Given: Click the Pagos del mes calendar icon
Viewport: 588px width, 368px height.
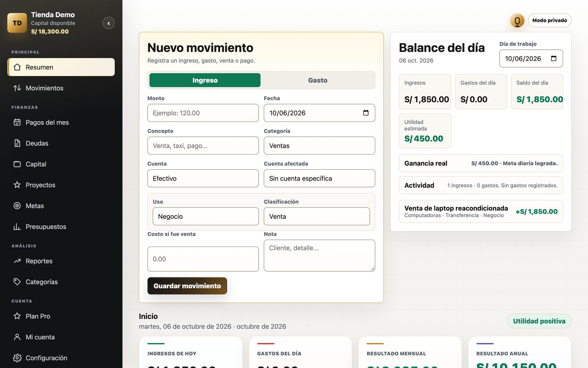Looking at the screenshot, I should 17,122.
